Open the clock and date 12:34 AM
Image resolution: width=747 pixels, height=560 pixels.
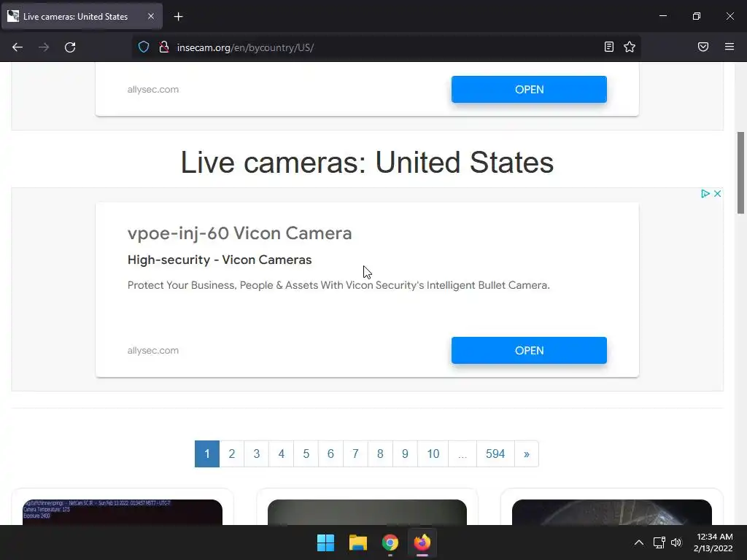coord(713,542)
